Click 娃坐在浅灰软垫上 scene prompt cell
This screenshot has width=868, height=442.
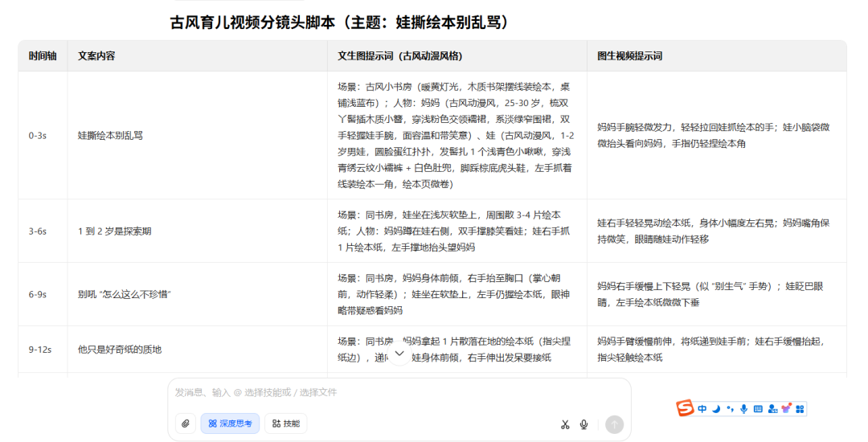457,231
